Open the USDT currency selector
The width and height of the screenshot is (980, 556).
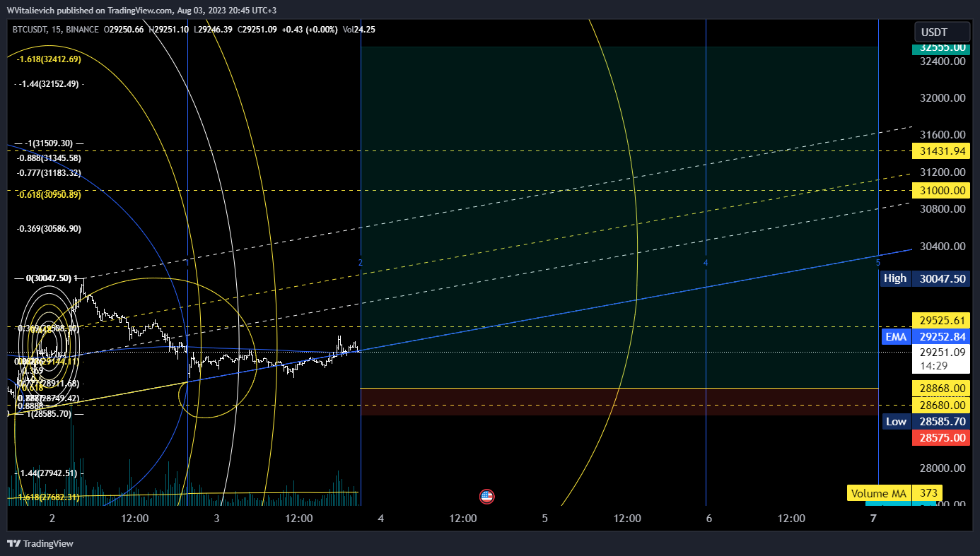[943, 32]
